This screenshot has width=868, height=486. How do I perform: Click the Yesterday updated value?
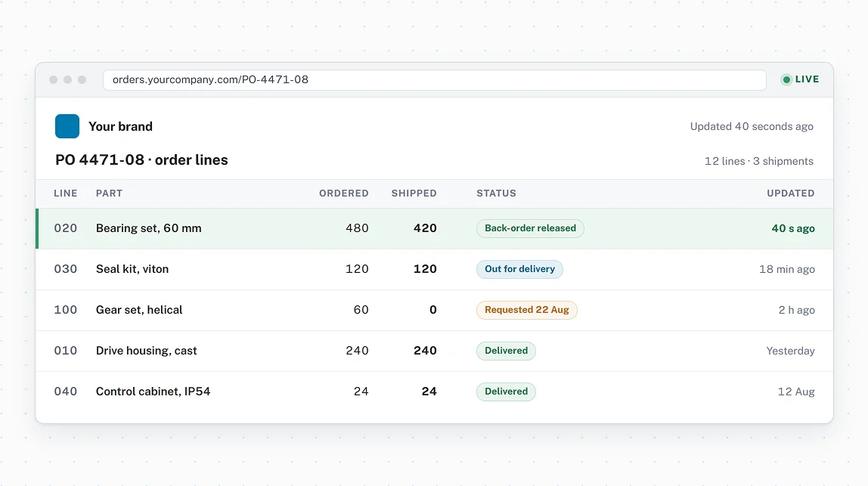(x=791, y=351)
